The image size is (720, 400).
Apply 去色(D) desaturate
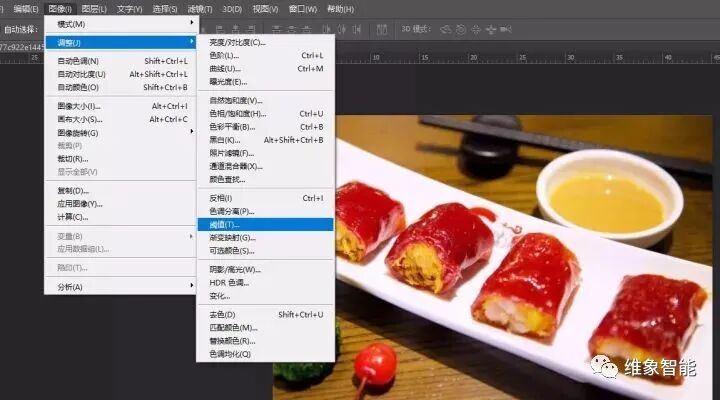click(x=265, y=315)
